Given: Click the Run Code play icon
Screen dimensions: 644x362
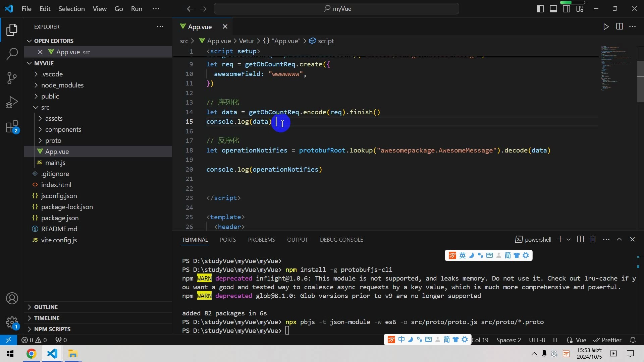Looking at the screenshot, I should click(x=606, y=27).
